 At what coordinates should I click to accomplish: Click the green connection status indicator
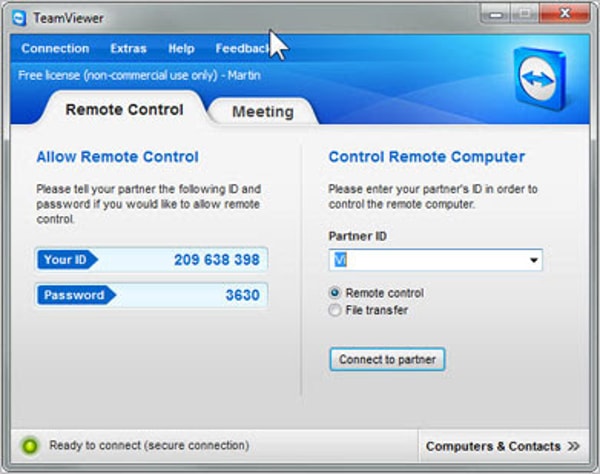tap(30, 446)
